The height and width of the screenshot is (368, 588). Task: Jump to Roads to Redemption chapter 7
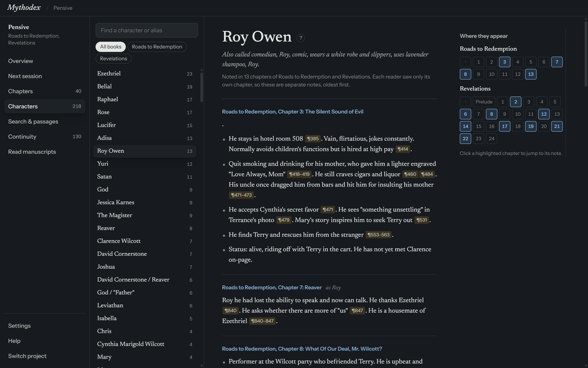557,62
